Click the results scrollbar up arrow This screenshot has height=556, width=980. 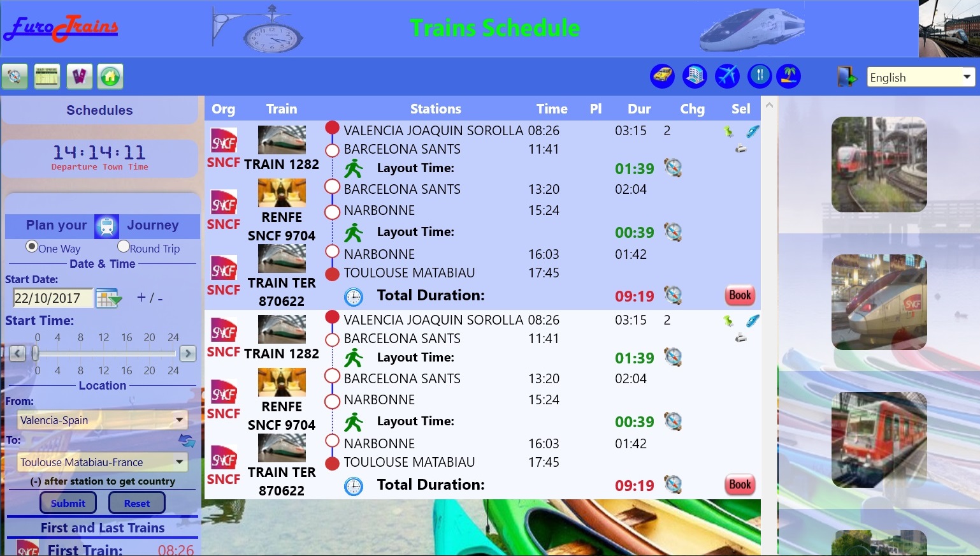(769, 105)
